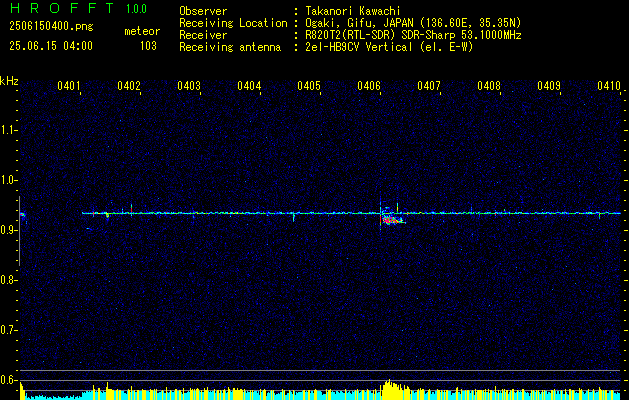Select the version number 1.0.0
Screen dimensions: 629x400
coord(136,9)
